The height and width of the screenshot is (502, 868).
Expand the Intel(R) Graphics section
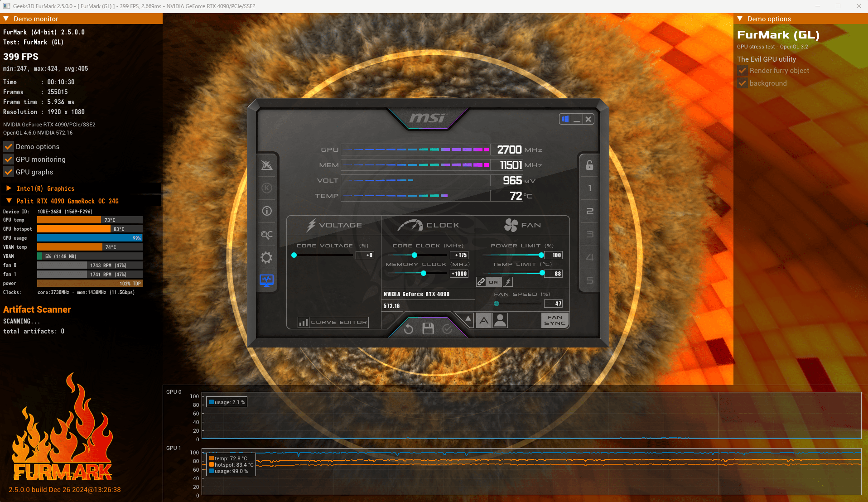pos(9,188)
